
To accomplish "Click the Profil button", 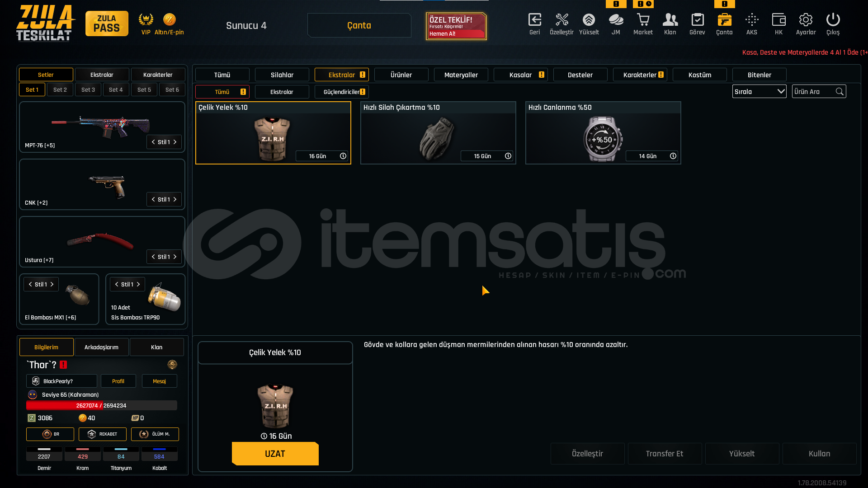I will pyautogui.click(x=118, y=381).
